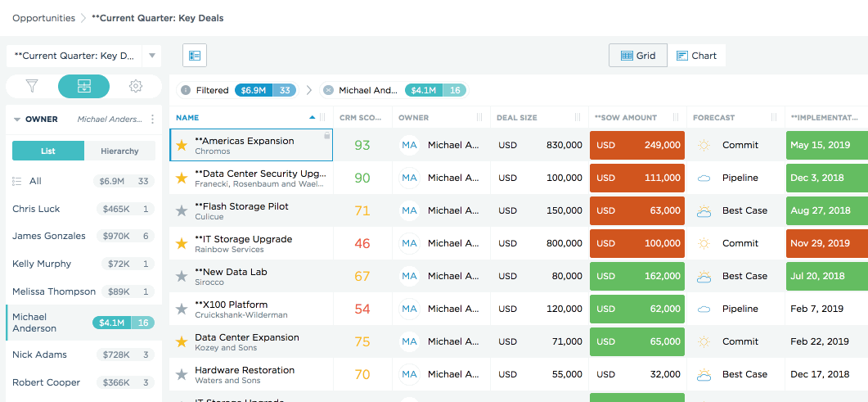Toggle star for X100 Platform
The width and height of the screenshot is (868, 402).
pyautogui.click(x=182, y=309)
